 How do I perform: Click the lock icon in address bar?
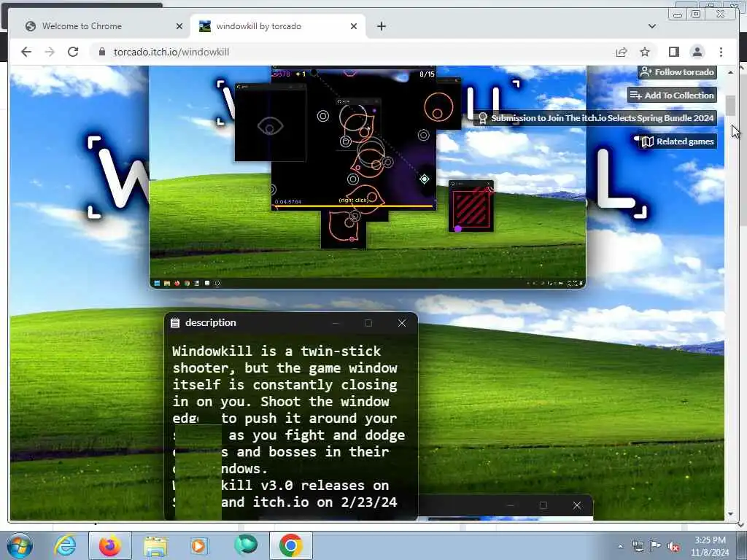click(101, 52)
